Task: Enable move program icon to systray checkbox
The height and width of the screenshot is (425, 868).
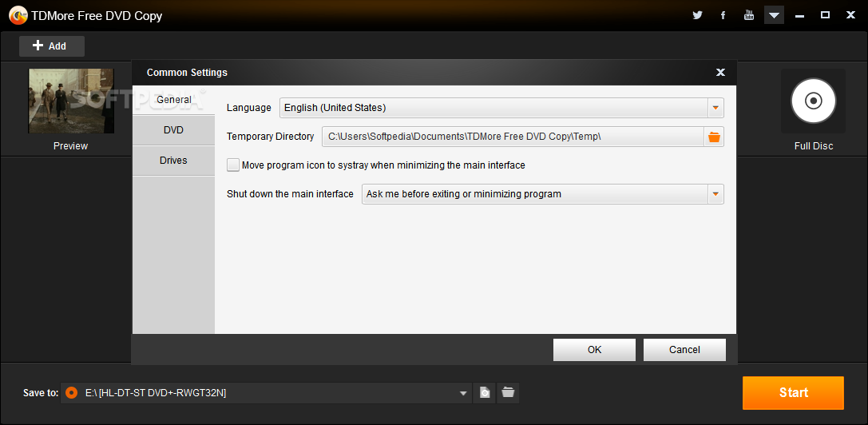Action: [233, 165]
